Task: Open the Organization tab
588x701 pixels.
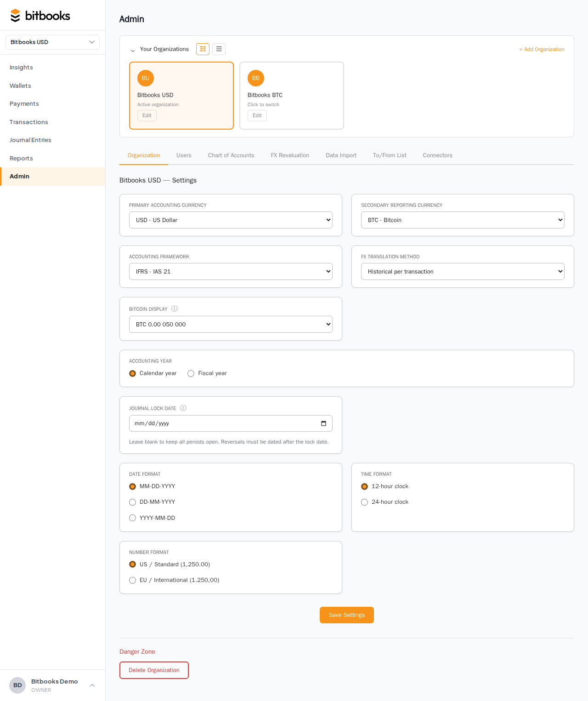Action: [x=144, y=155]
